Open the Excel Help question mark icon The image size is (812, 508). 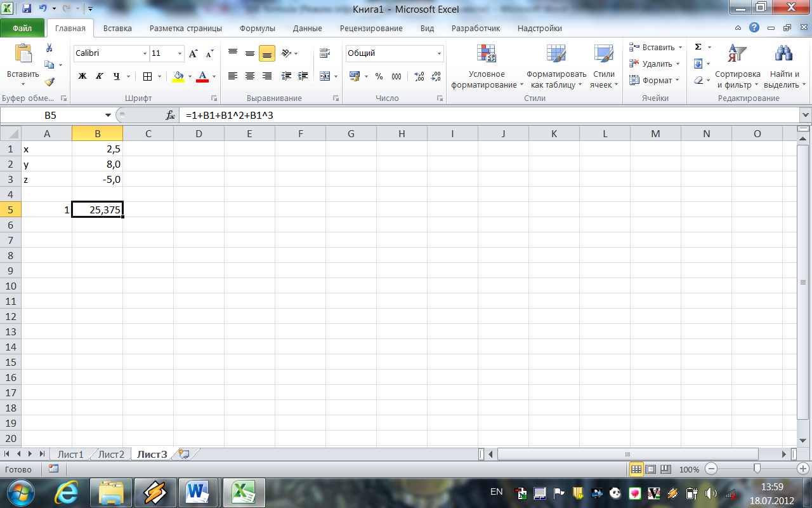(754, 28)
